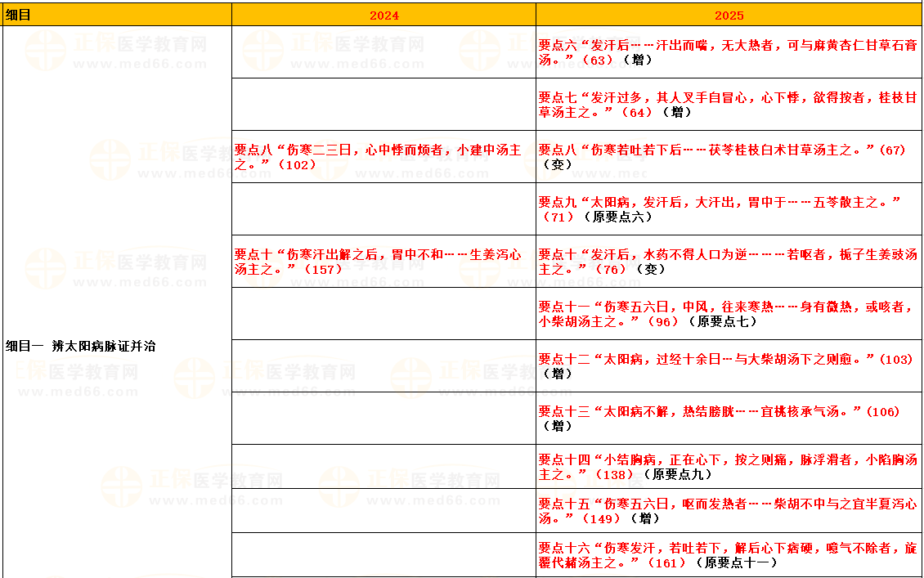Select empty 2024 cell beside 要点十二 row

(384, 366)
